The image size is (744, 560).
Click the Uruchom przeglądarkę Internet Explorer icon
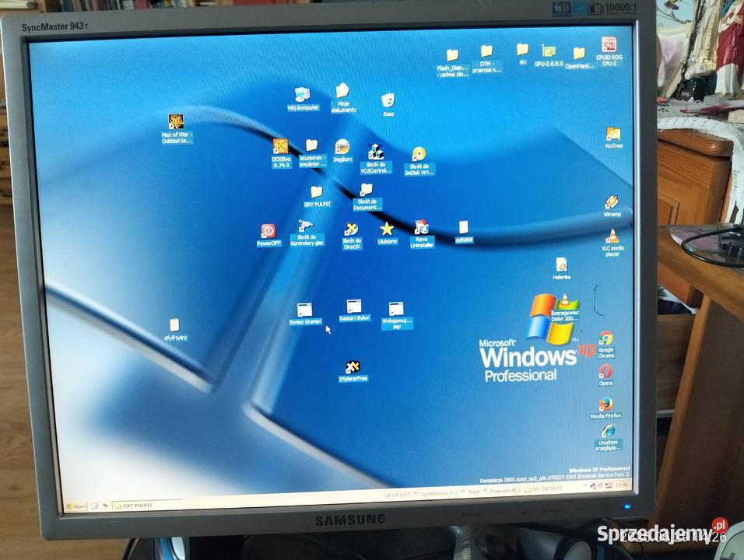coord(608,438)
